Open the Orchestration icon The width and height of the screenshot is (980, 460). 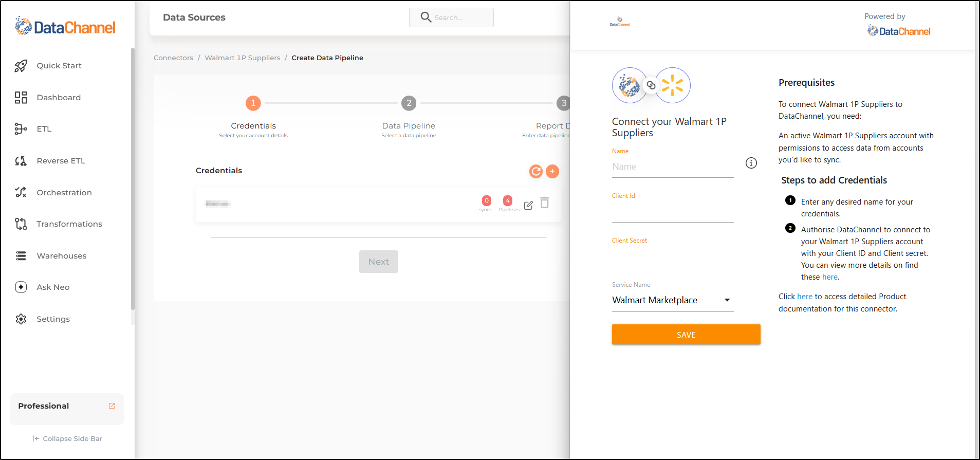click(21, 192)
